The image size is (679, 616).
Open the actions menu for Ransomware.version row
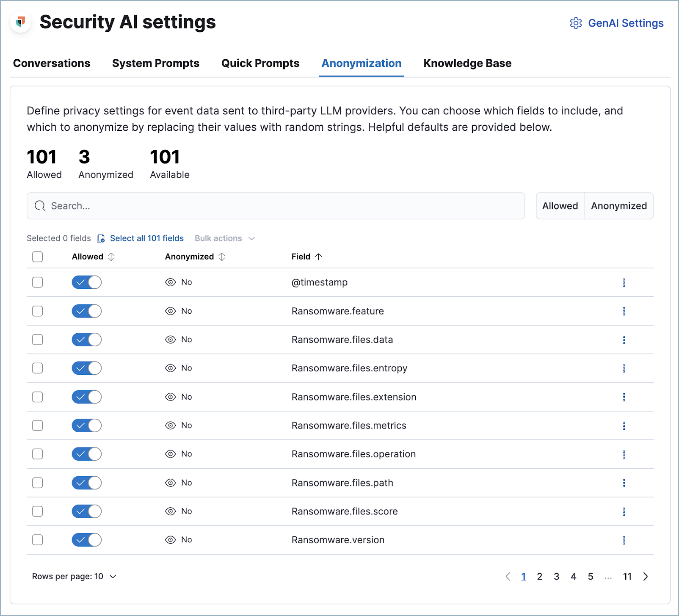pos(624,540)
